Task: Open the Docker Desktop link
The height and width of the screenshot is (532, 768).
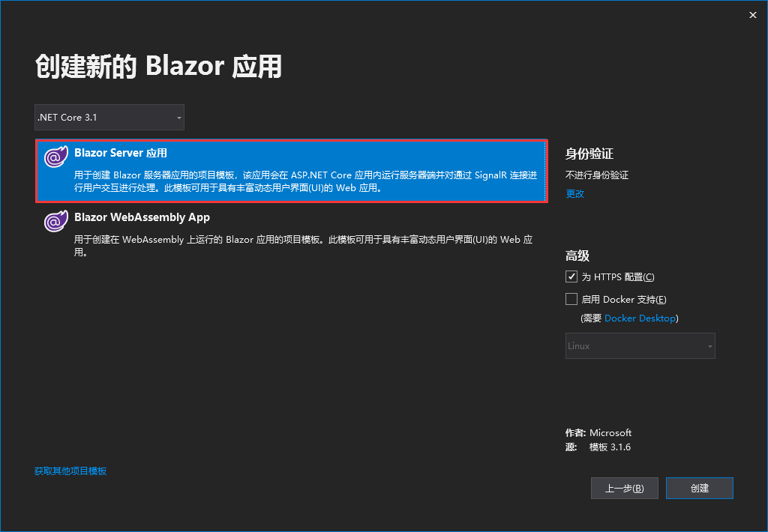Action: (x=640, y=318)
